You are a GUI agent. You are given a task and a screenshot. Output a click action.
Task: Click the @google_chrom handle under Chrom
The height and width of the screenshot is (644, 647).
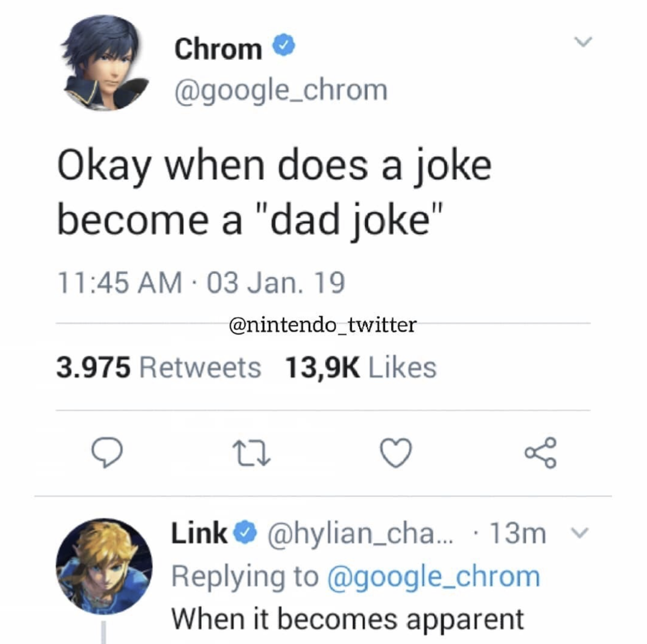(x=281, y=90)
